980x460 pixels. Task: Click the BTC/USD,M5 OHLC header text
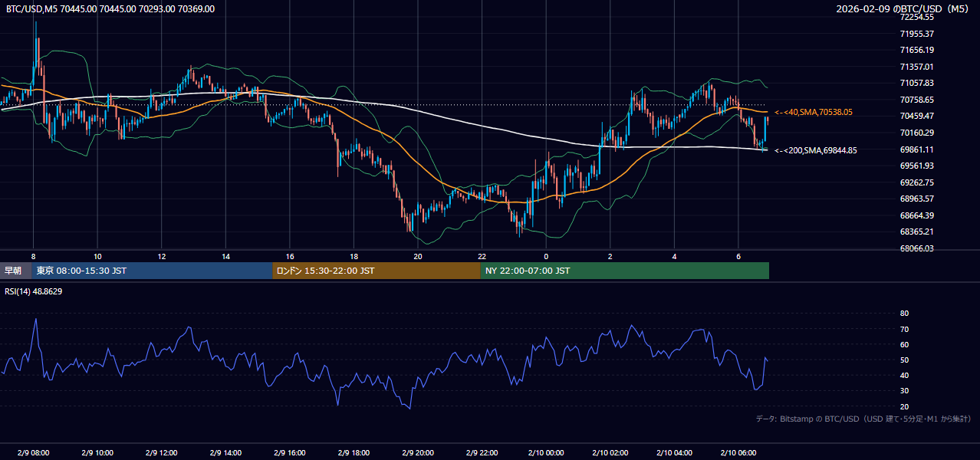click(110, 9)
